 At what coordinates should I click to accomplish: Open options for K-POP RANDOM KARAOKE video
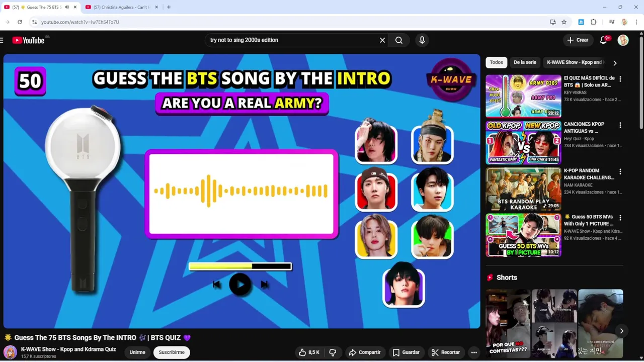point(620,171)
